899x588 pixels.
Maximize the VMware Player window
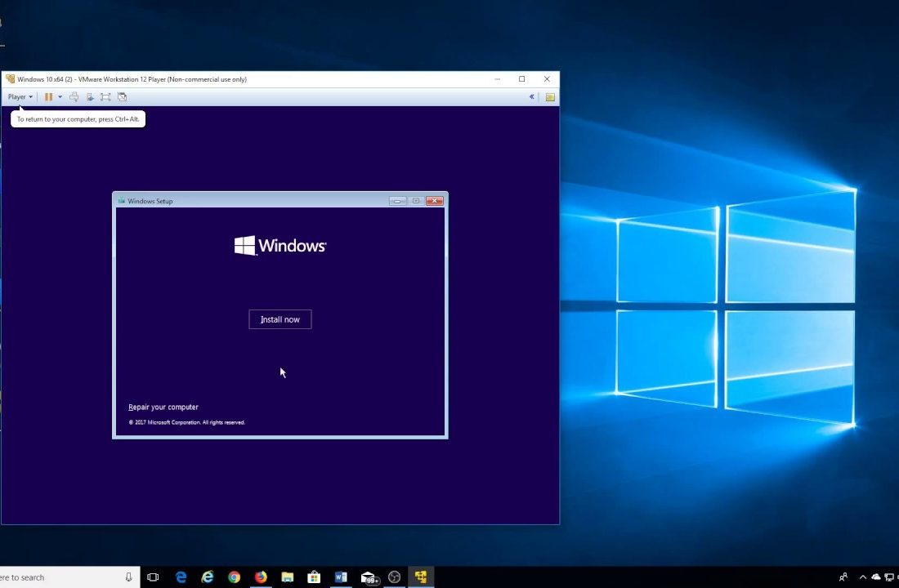click(521, 79)
